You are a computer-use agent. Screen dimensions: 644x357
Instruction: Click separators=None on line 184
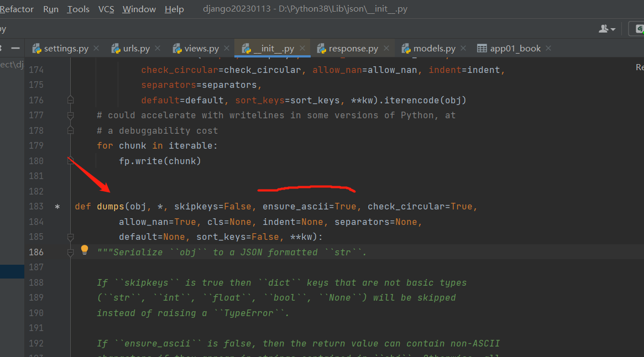pyautogui.click(x=376, y=222)
